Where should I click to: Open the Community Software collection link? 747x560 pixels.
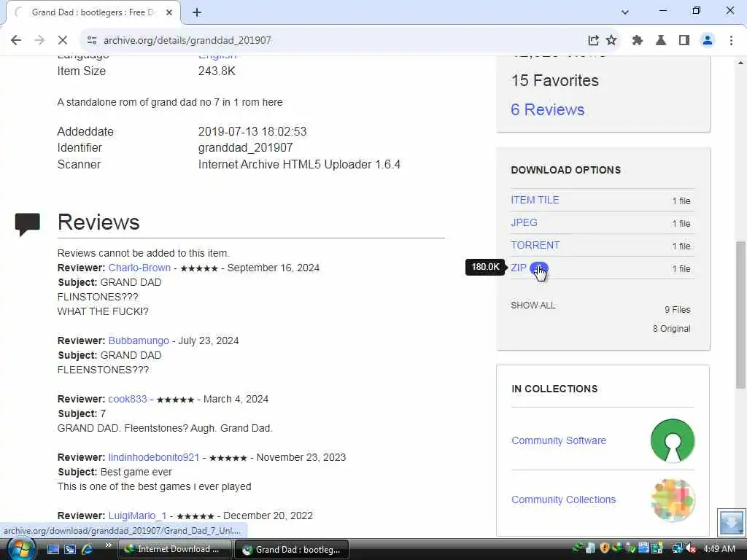pos(558,440)
